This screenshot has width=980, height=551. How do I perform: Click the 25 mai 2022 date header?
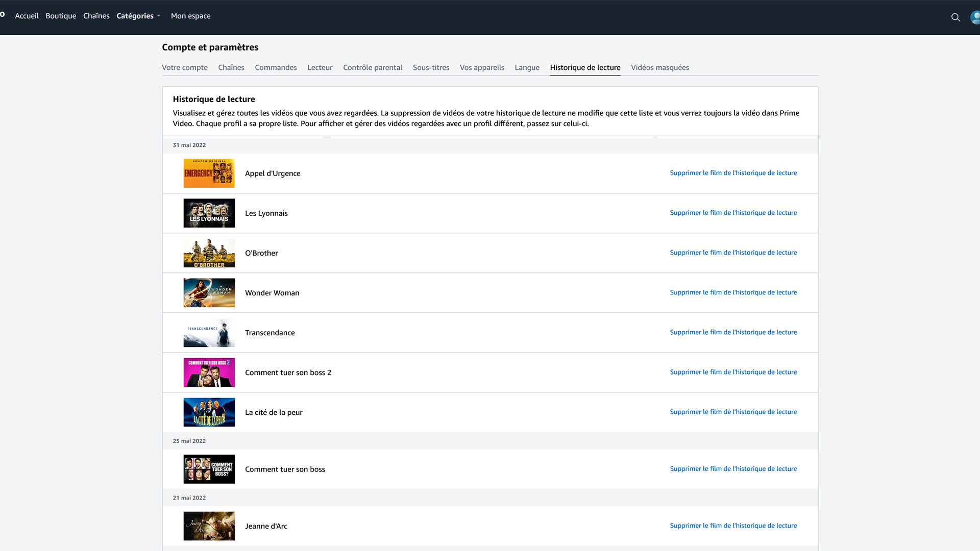(x=189, y=441)
